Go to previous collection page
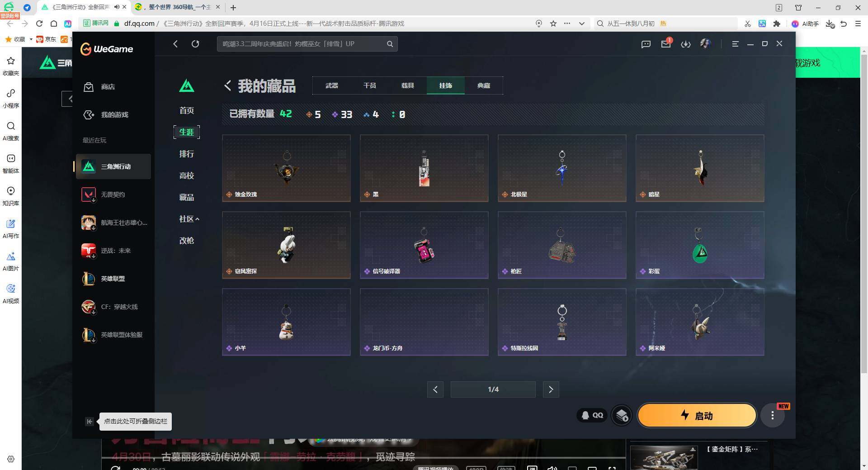868x470 pixels. [x=435, y=389]
